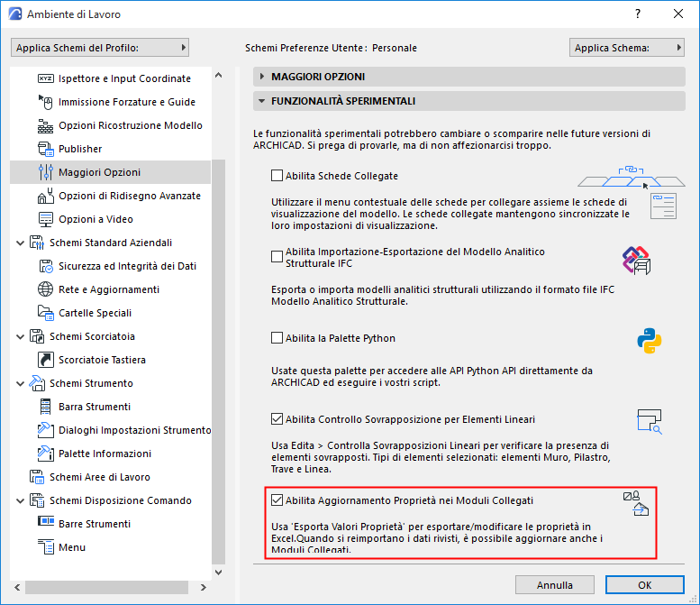Cancel the dialog with Annulla

[x=554, y=585]
